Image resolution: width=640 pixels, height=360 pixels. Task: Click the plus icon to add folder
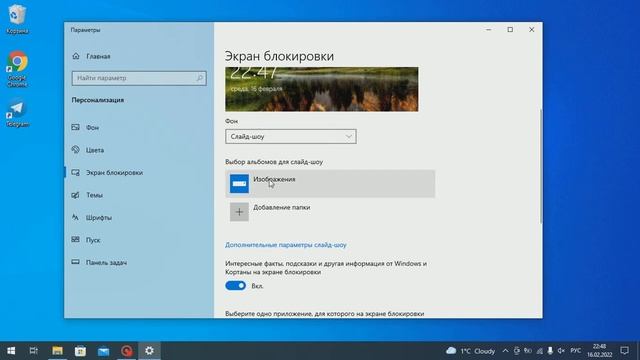[239, 212]
